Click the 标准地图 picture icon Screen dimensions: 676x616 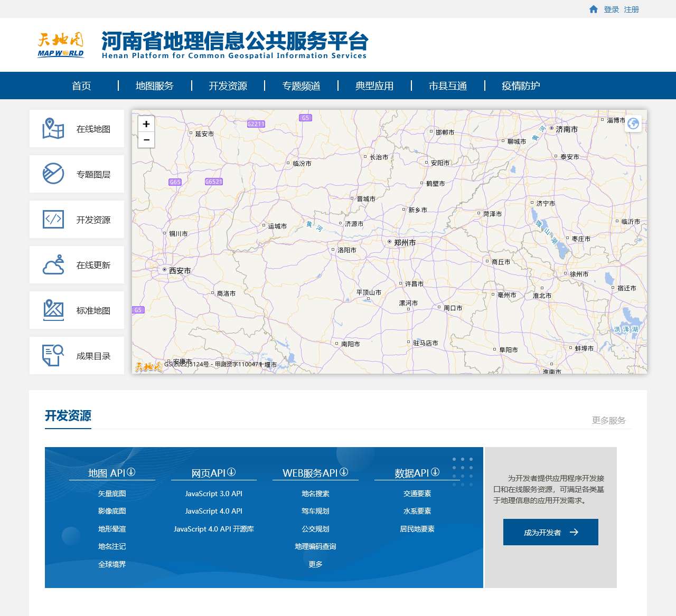[x=53, y=310]
